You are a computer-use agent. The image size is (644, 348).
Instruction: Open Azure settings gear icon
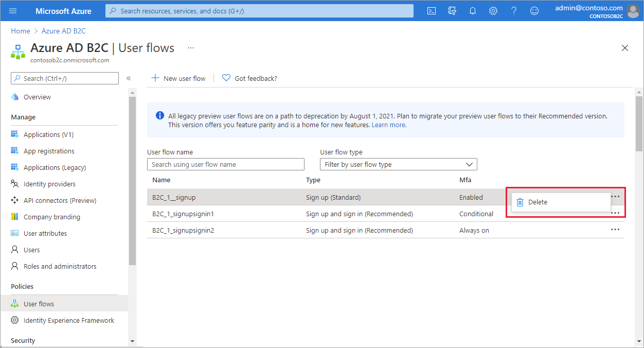pos(493,10)
